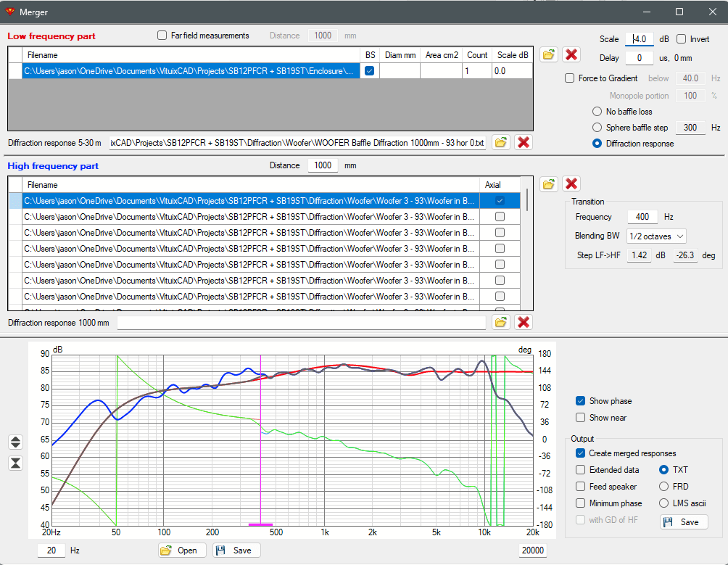Click BS column header in low frequency table
The height and width of the screenshot is (565, 728).
pos(370,55)
